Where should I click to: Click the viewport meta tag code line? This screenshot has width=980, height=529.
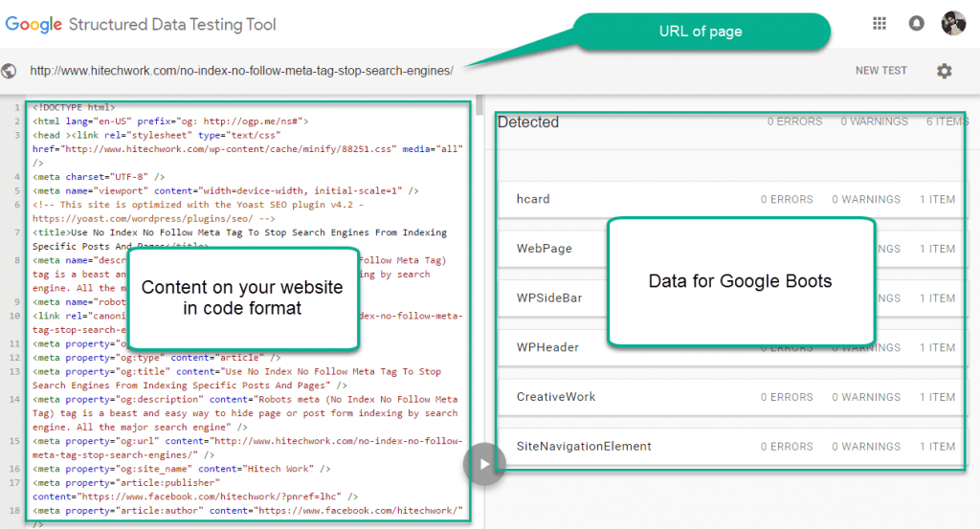(x=226, y=190)
